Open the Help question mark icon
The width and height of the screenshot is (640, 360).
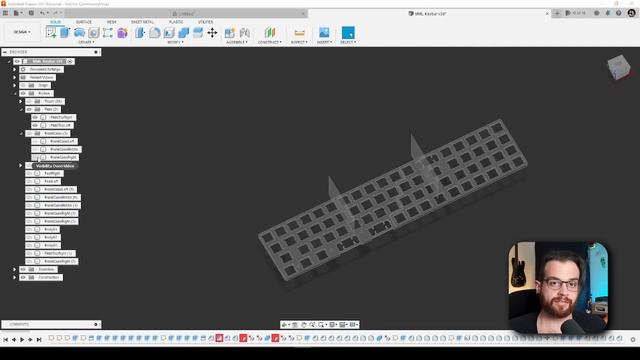coord(618,13)
